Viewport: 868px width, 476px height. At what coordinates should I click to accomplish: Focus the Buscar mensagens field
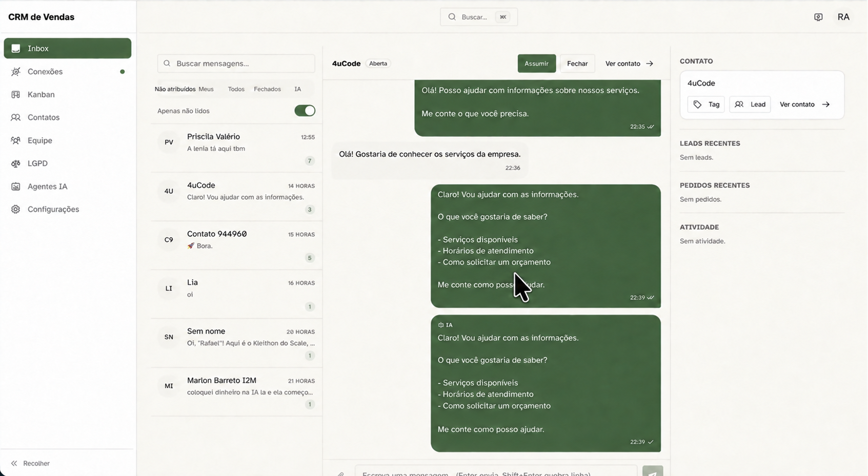tap(236, 64)
